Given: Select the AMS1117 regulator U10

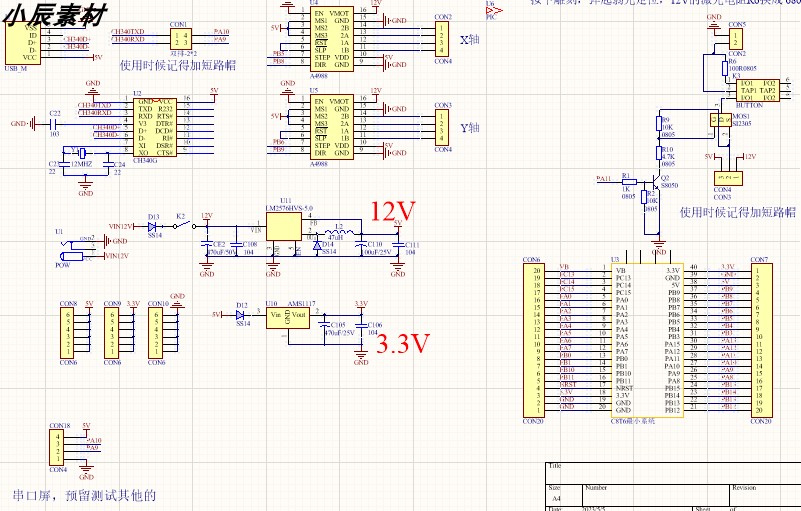Looking at the screenshot, I should click(288, 318).
